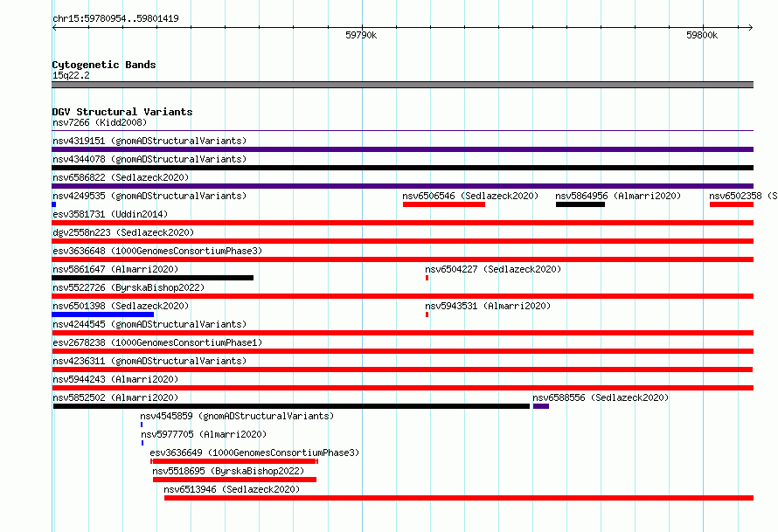
Task: Click the red nsv5944243 variant bar
Action: pos(403,388)
